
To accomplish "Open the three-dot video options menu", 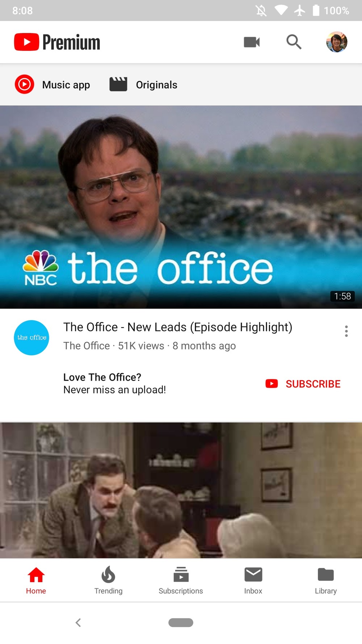I will pos(346,331).
